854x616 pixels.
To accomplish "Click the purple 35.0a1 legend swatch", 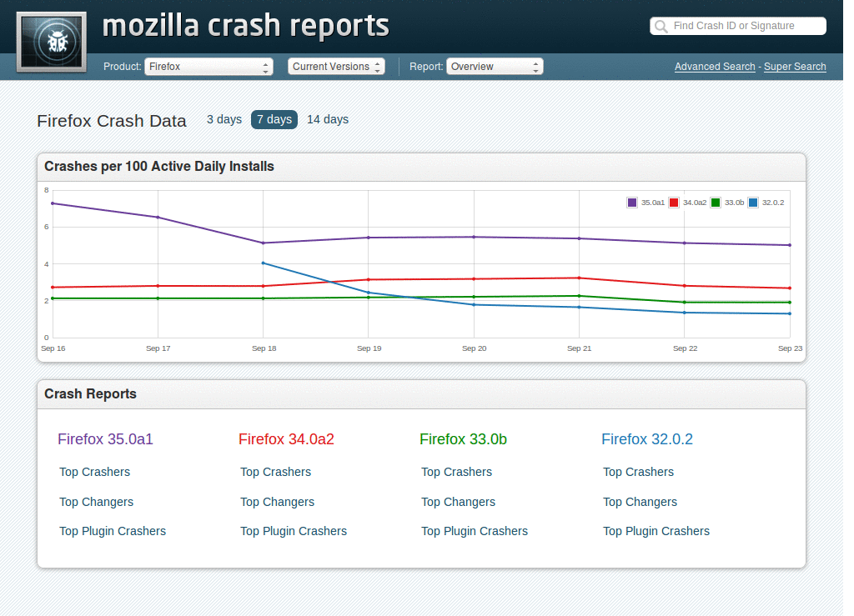I will (632, 203).
